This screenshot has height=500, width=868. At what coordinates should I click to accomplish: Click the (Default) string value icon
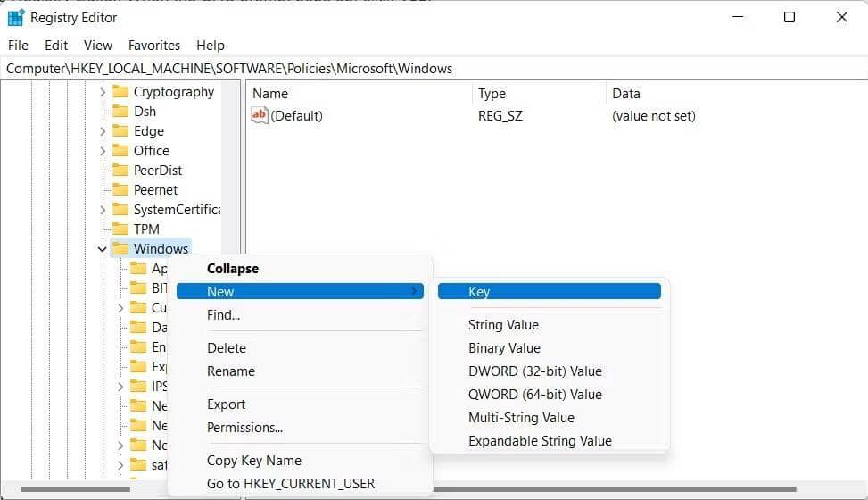(x=259, y=115)
